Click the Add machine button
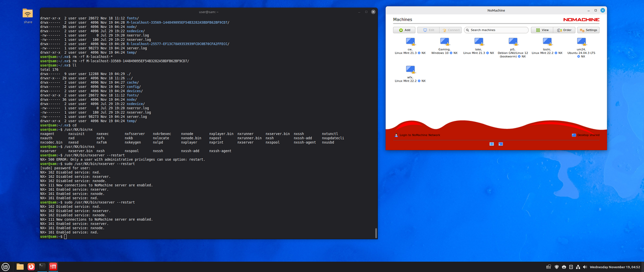 [405, 30]
